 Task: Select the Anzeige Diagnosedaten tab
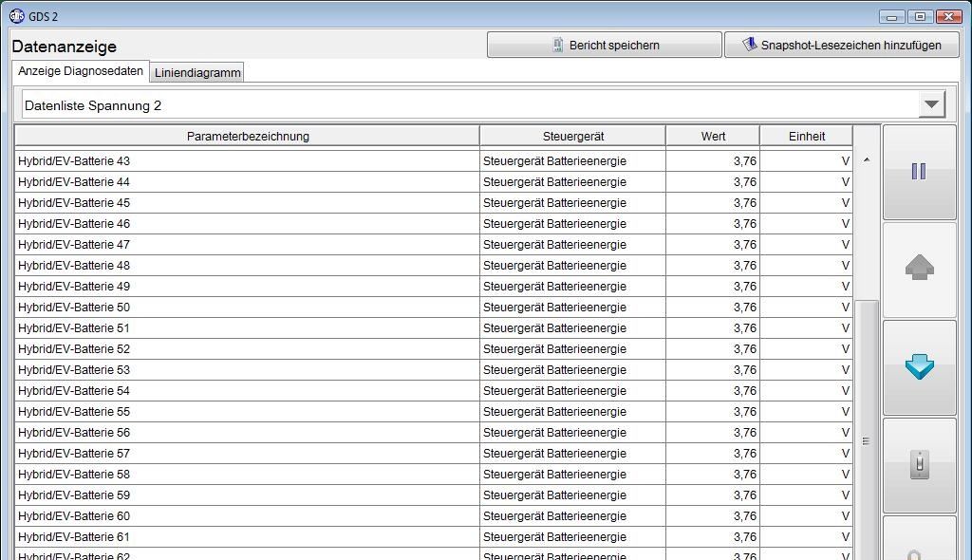click(x=81, y=71)
